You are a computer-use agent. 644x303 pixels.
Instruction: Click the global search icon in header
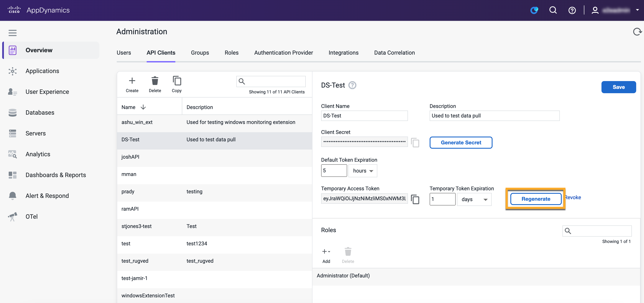pyautogui.click(x=553, y=10)
